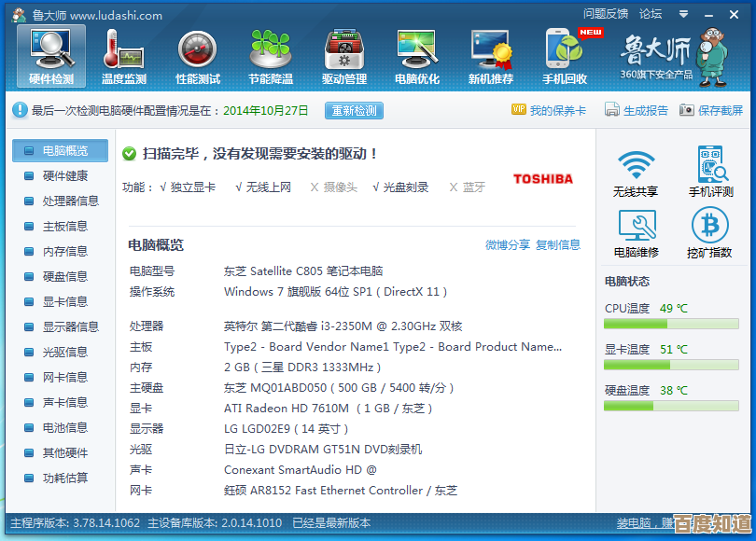Click the 保存截屏 camera icon

coord(687,110)
